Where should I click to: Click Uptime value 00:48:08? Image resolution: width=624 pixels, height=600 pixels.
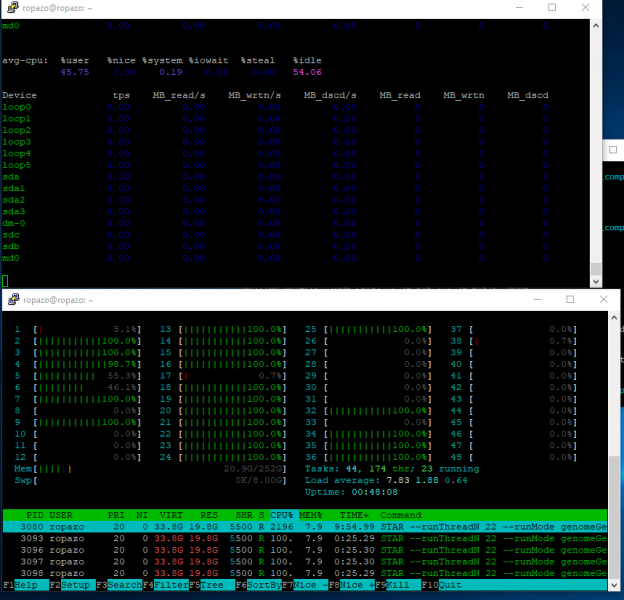click(x=374, y=492)
